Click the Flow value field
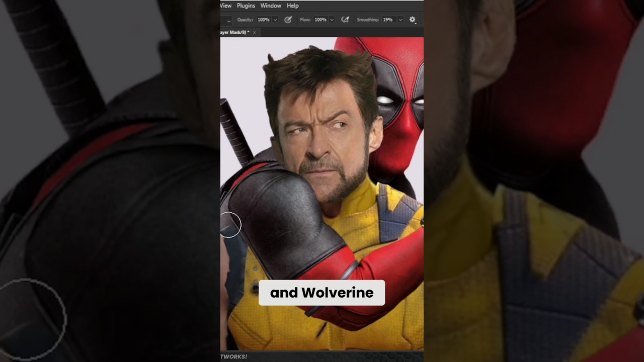Image resolution: width=644 pixels, height=362 pixels. 320,20
